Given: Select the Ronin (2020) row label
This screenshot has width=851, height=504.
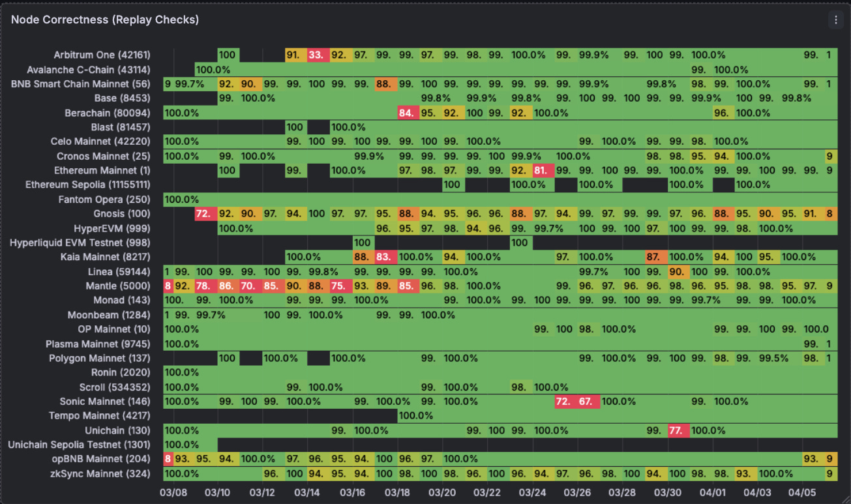Looking at the screenshot, I should 121,372.
